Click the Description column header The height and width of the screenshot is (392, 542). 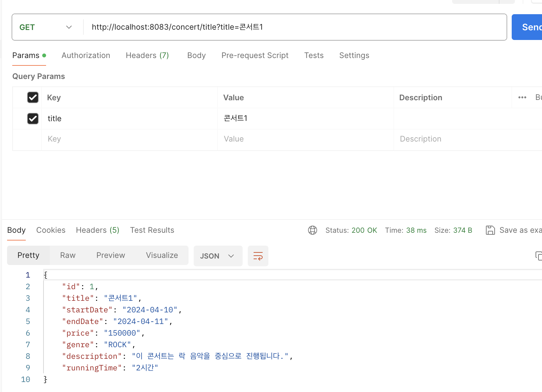click(x=421, y=98)
